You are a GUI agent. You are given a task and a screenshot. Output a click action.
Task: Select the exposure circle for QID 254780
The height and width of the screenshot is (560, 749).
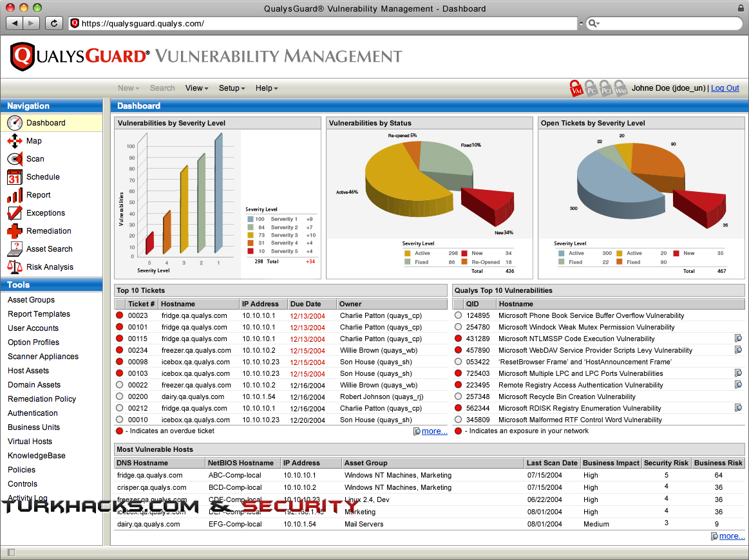point(458,327)
